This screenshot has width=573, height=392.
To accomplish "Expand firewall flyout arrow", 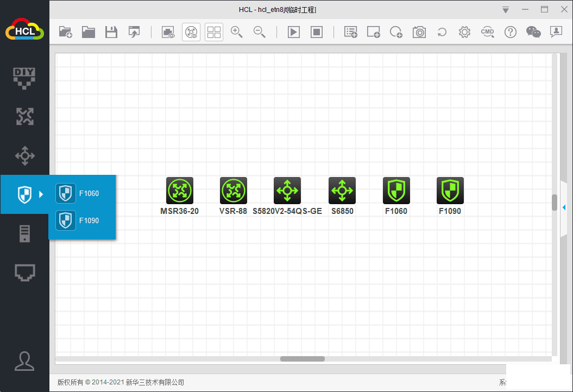I will click(41, 194).
